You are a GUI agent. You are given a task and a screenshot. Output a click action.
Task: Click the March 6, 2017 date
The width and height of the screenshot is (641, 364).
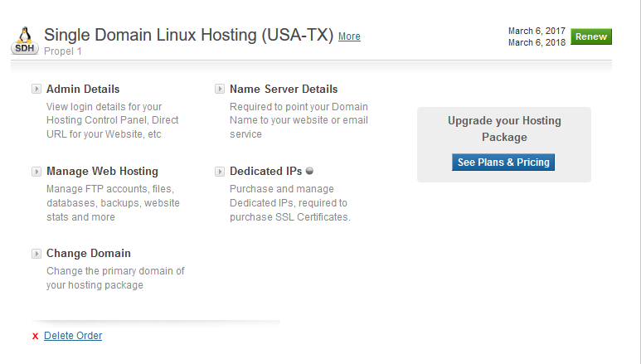click(x=537, y=31)
